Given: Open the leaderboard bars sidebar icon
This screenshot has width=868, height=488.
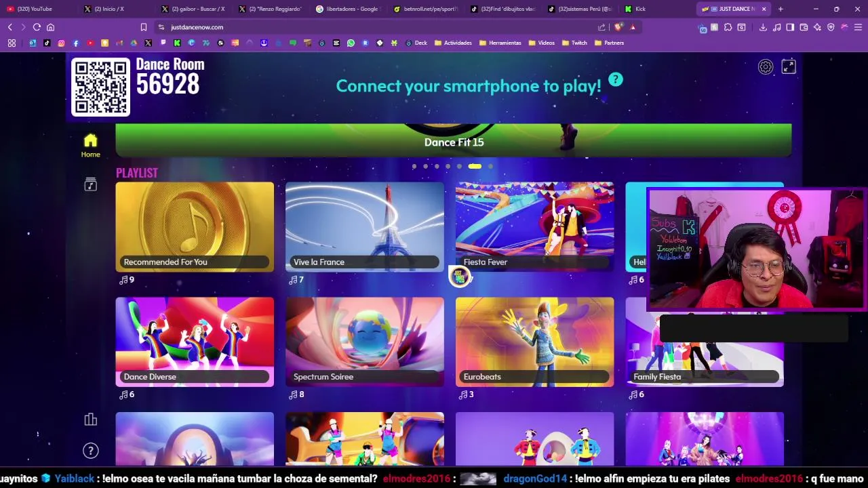Looking at the screenshot, I should pos(90,420).
